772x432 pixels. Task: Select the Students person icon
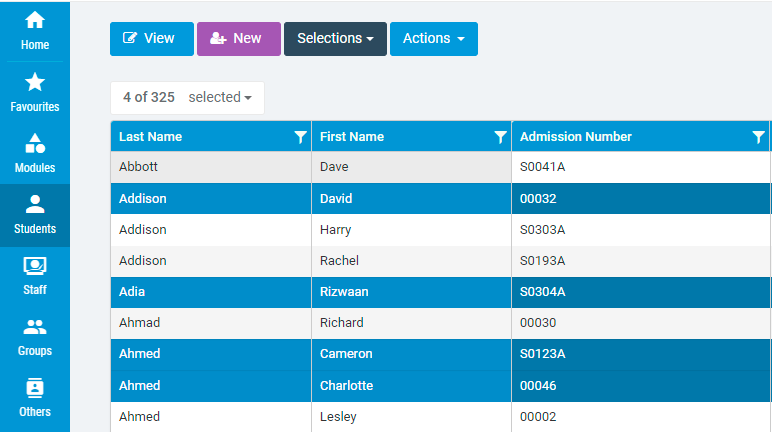point(35,204)
